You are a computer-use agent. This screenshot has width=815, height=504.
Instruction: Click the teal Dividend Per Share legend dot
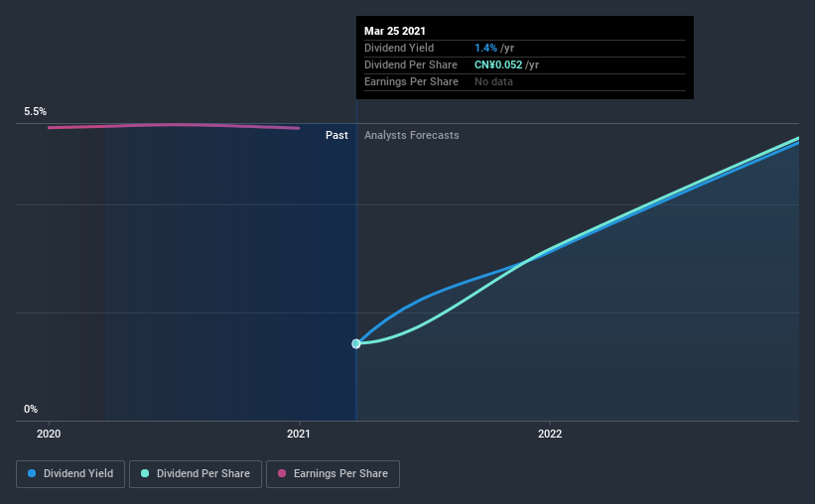tap(145, 474)
